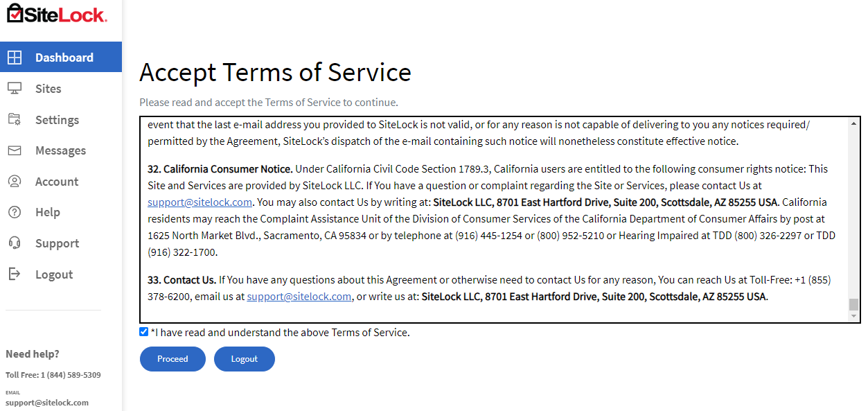Screen dimensions: 868x411
Task: Click the sidebar support@sitelock.com email
Action: point(47,403)
